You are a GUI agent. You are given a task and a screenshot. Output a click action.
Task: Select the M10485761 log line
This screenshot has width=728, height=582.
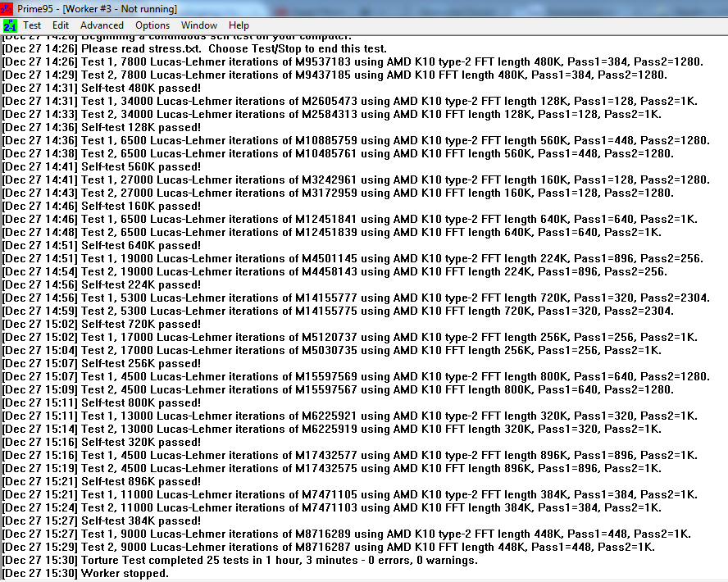coord(338,153)
